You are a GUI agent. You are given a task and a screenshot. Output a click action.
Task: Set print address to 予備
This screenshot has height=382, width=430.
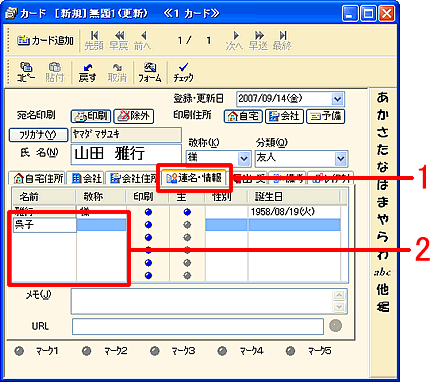(325, 116)
